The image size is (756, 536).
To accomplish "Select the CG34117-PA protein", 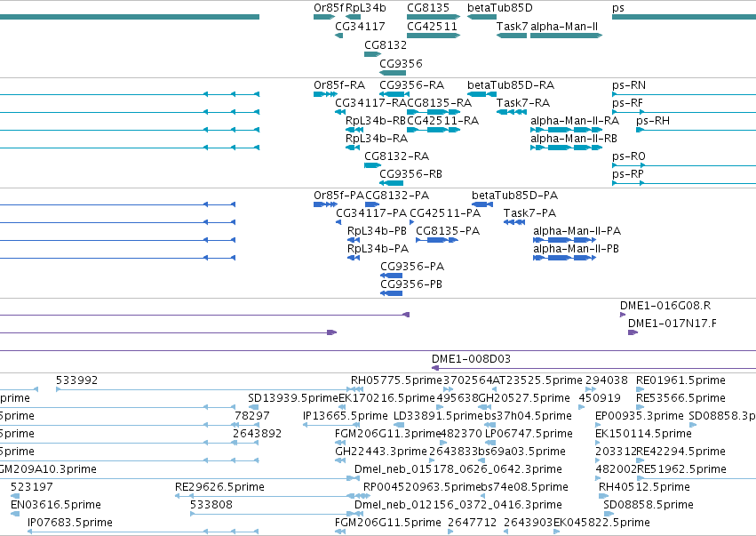I will click(x=338, y=222).
